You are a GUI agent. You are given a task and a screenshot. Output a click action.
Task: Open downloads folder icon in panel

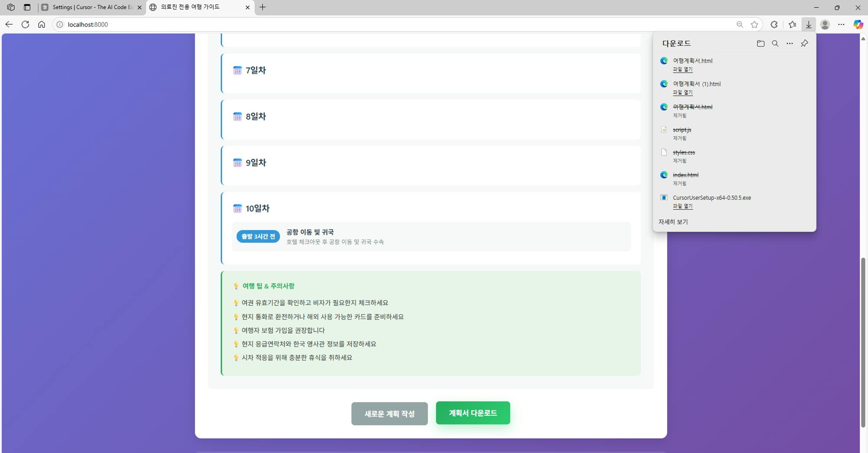tap(760, 43)
